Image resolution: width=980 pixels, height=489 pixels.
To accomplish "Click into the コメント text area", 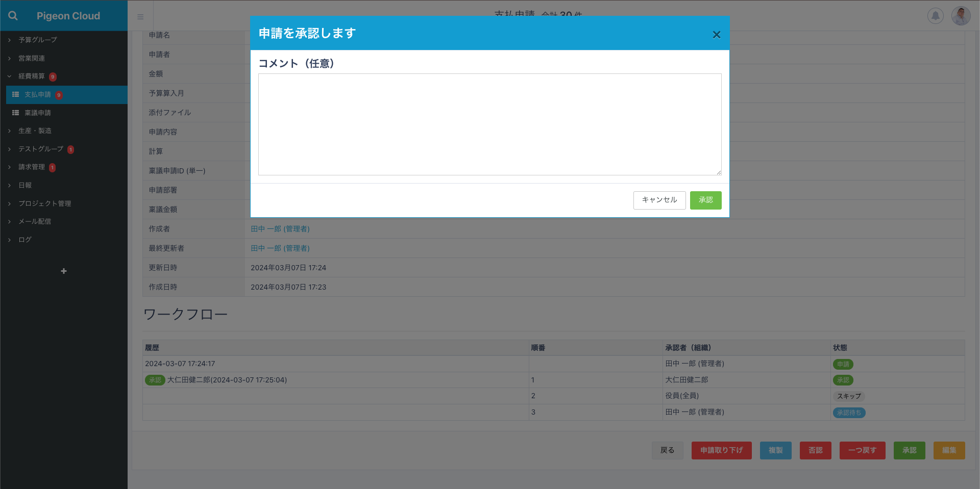I will click(x=489, y=124).
